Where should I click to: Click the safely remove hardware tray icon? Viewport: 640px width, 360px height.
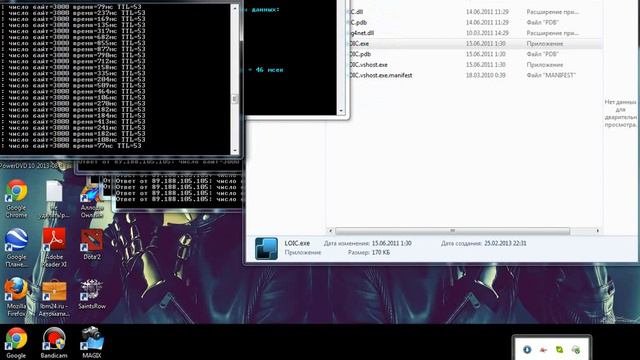click(576, 349)
